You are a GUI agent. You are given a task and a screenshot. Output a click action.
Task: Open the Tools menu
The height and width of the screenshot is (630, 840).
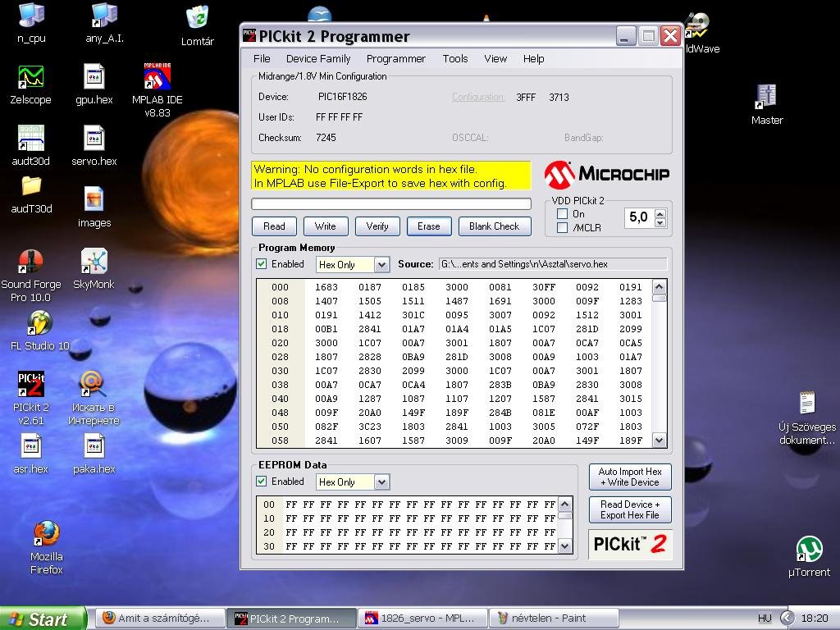click(454, 59)
